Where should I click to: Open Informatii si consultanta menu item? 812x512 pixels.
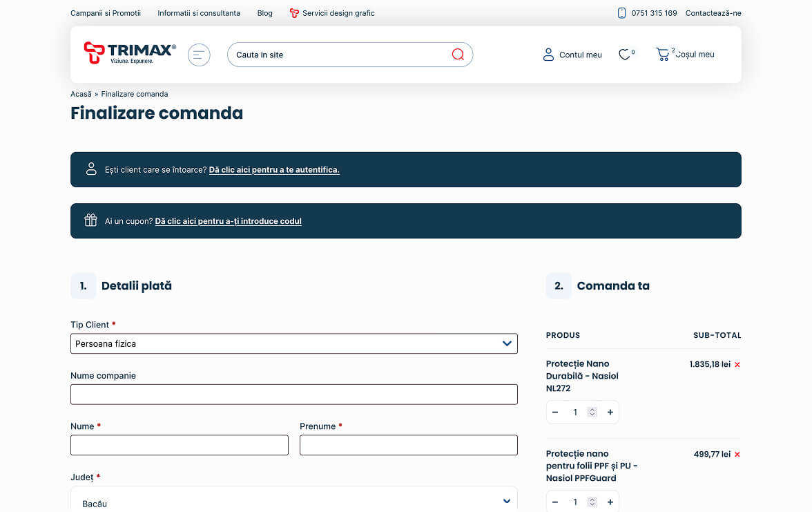click(199, 13)
